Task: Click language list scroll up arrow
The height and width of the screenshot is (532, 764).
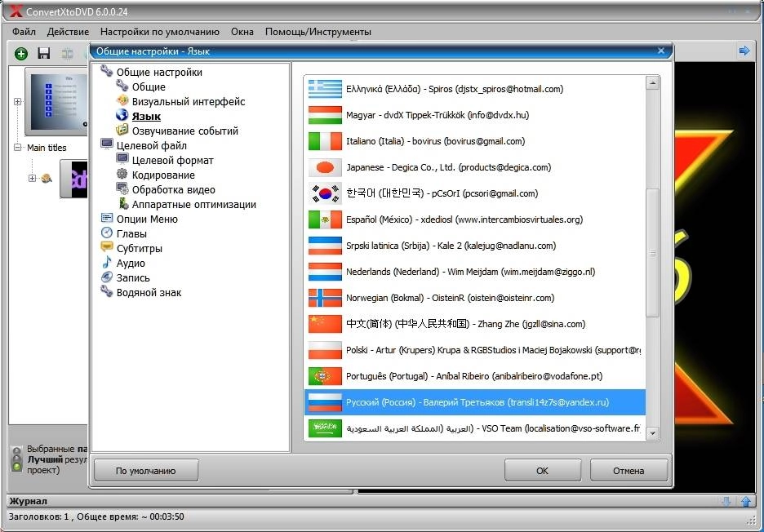Action: [x=652, y=83]
